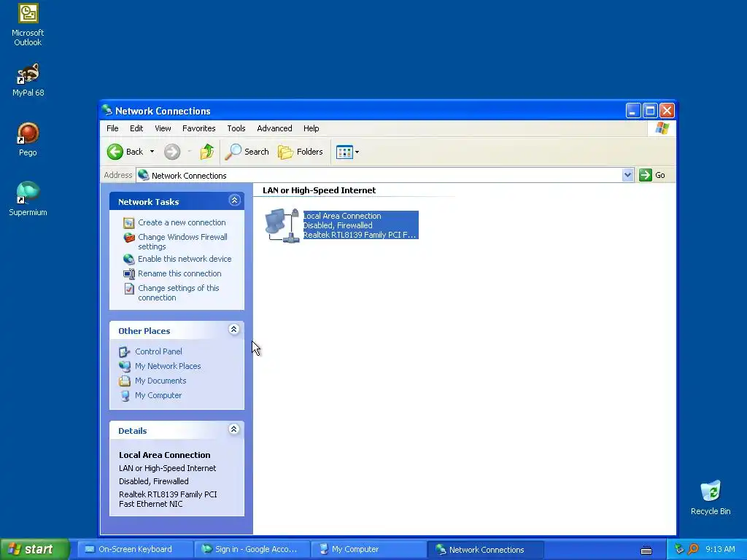Viewport: 747px width, 560px height.
Task: Click the Go button beside address bar
Action: pos(653,175)
